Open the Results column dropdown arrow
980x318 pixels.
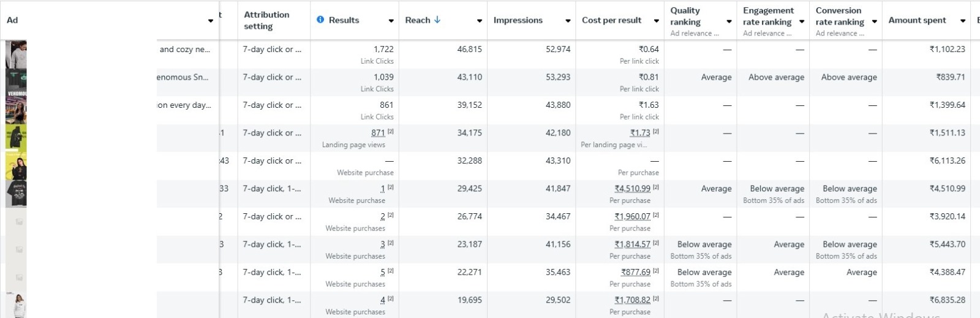(391, 21)
